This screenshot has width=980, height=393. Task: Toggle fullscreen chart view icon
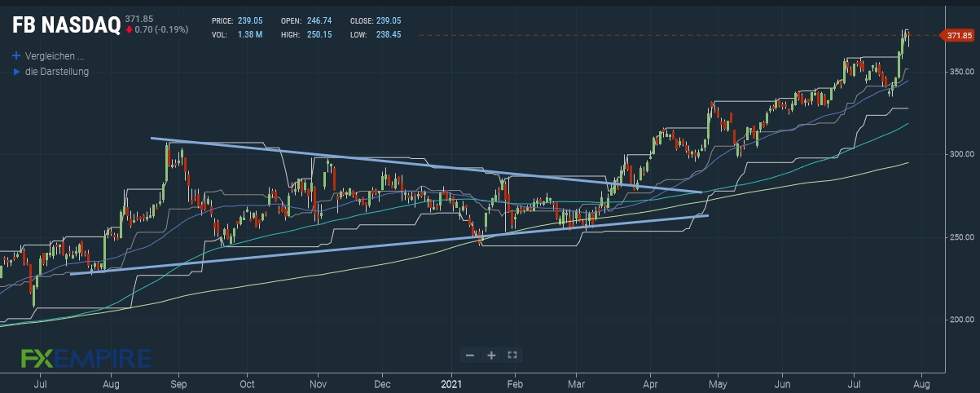[512, 355]
